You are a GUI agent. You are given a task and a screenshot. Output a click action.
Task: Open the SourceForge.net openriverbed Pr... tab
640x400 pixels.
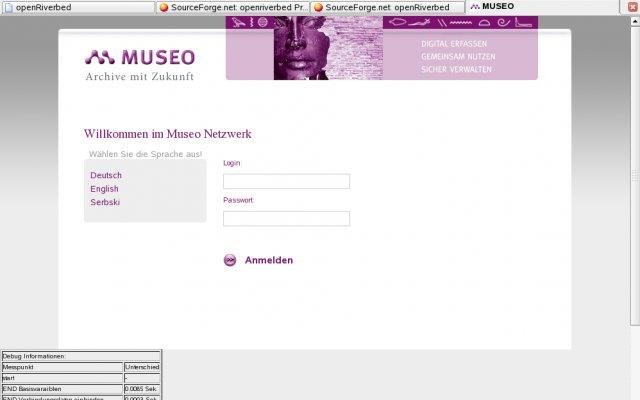coord(233,7)
